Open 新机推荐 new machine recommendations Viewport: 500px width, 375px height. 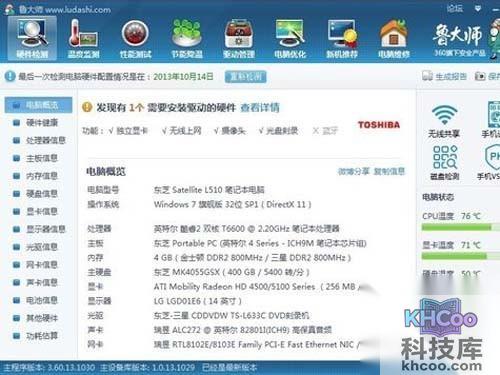pos(342,38)
